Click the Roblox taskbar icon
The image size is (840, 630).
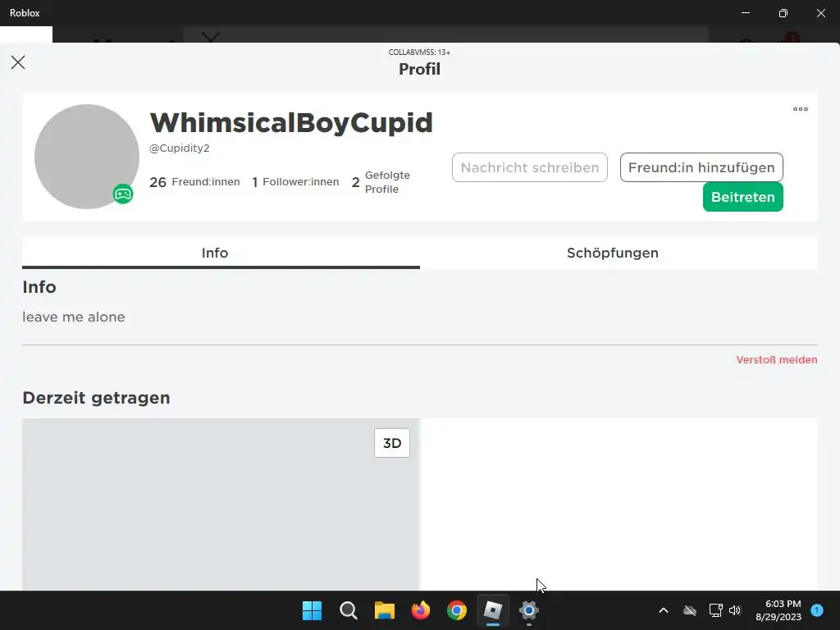[x=493, y=610]
